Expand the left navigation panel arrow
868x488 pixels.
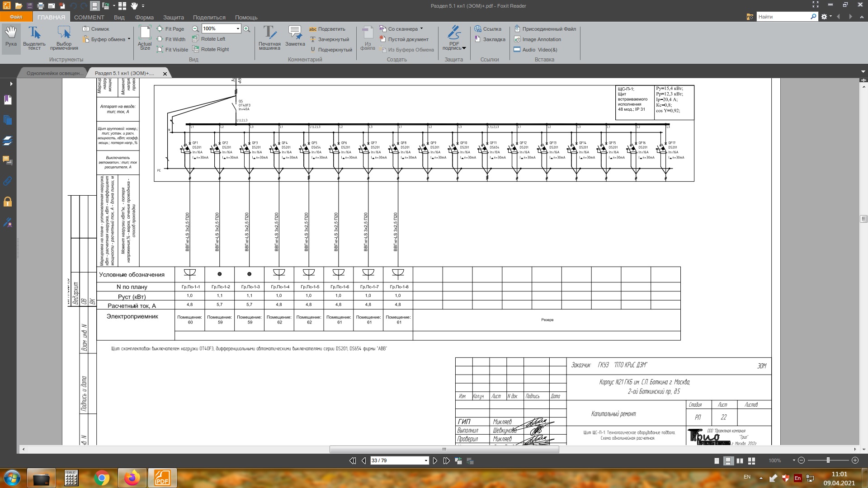tap(11, 84)
